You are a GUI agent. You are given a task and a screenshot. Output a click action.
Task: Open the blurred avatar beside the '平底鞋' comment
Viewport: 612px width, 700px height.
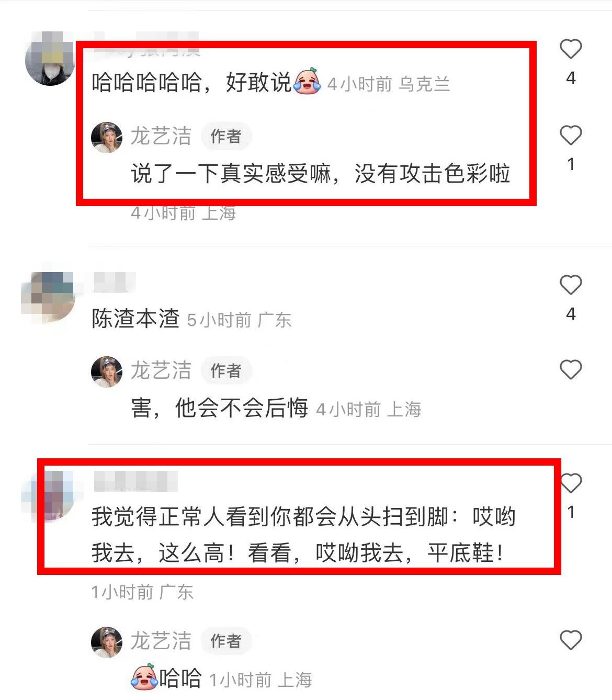click(51, 495)
